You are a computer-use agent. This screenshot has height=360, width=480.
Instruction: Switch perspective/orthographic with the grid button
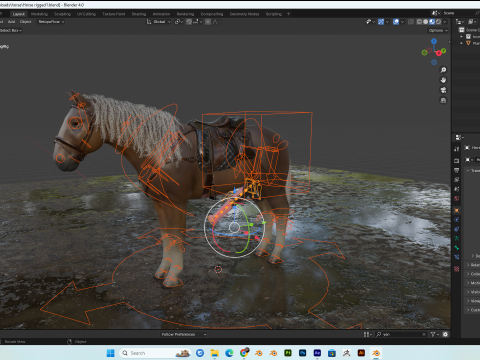[x=443, y=100]
